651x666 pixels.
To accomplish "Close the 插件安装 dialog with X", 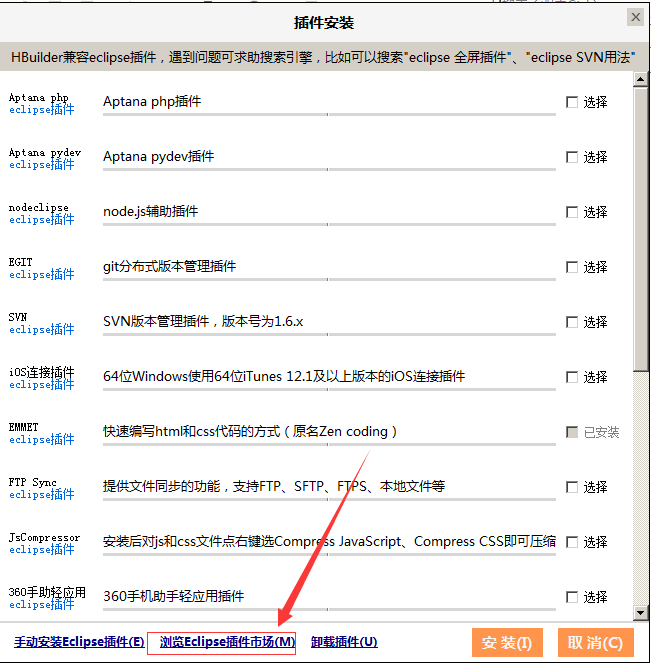I will click(635, 17).
